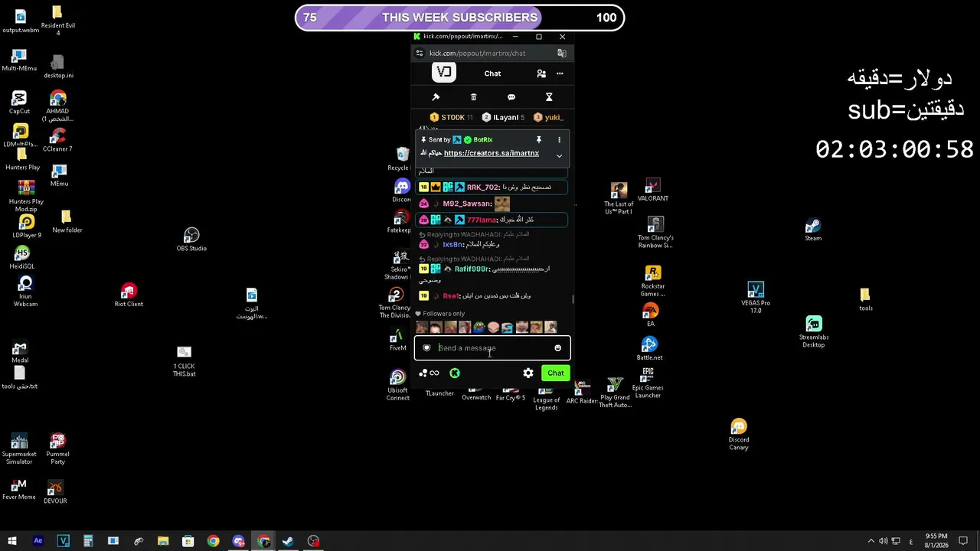980x551 pixels.
Task: Click the kick.com popout URL address
Action: point(477,53)
